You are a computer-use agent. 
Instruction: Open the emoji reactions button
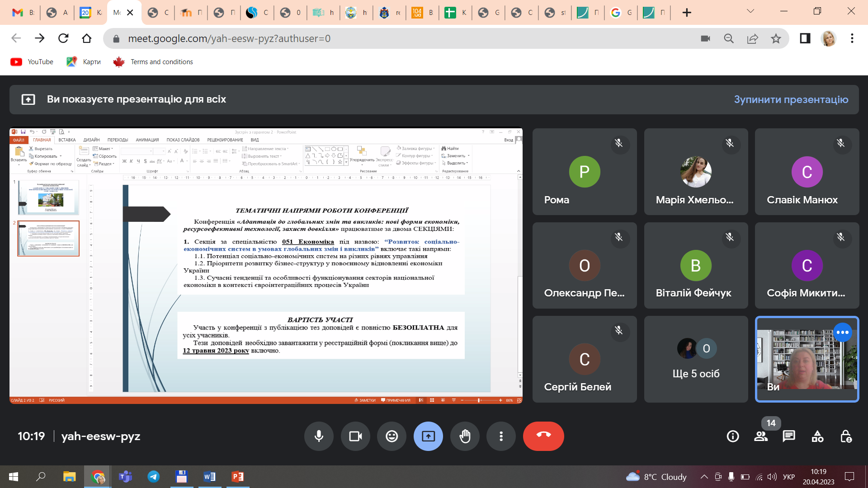[392, 436]
